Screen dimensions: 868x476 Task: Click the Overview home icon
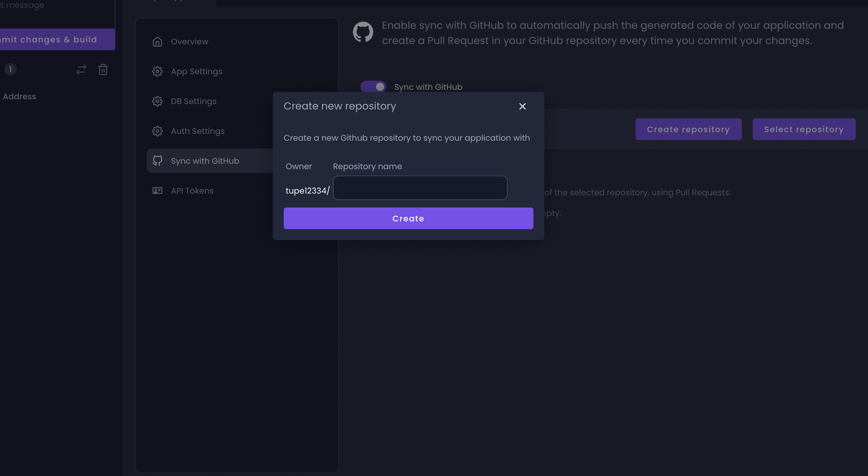(x=157, y=42)
